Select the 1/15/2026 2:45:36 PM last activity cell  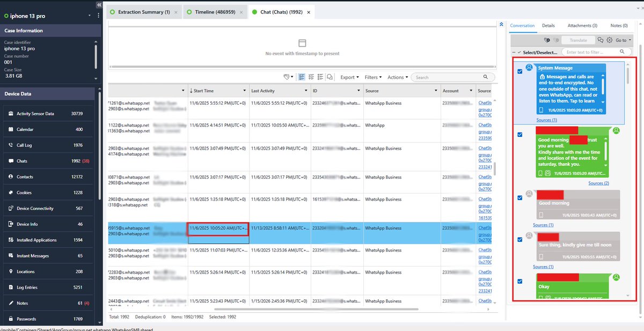(x=280, y=301)
